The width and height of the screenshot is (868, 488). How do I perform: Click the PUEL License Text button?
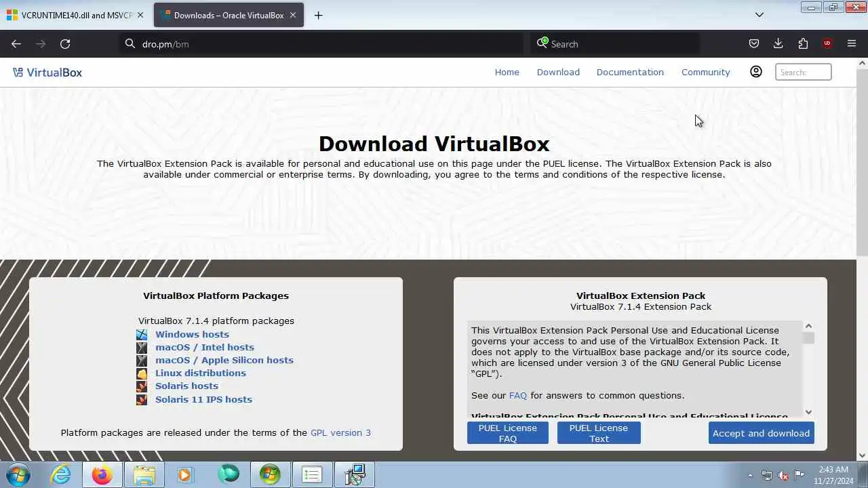coord(599,433)
